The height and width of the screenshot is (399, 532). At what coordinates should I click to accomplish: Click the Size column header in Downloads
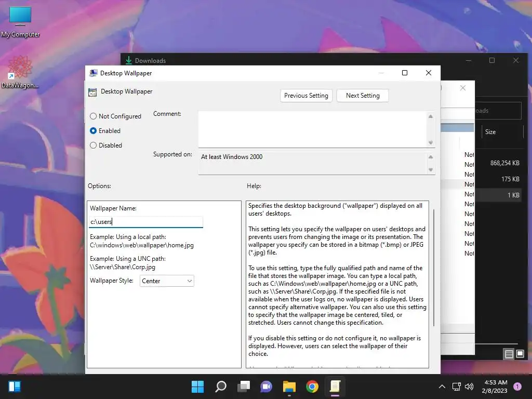click(x=502, y=132)
